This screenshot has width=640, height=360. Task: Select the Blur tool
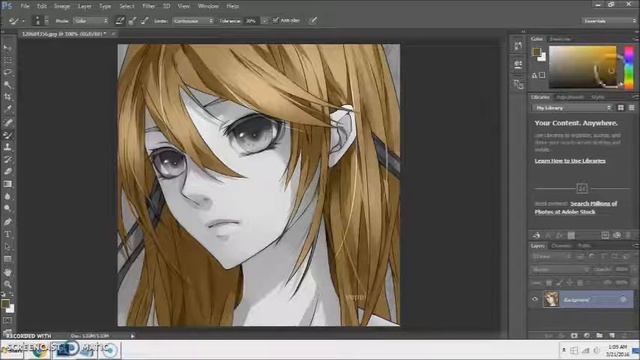pos(7,196)
